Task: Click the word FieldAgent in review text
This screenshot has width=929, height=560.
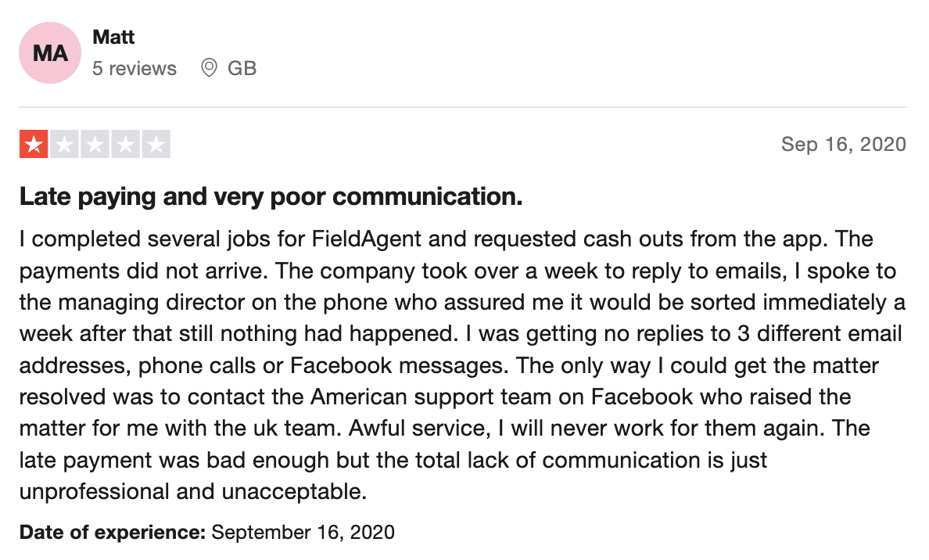Action: [x=366, y=239]
